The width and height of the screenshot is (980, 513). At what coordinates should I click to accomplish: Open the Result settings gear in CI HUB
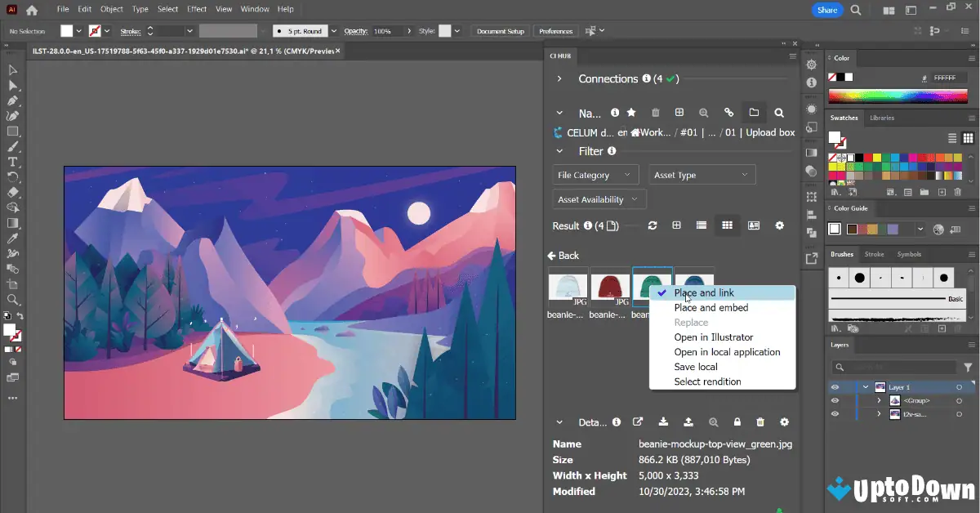click(780, 225)
